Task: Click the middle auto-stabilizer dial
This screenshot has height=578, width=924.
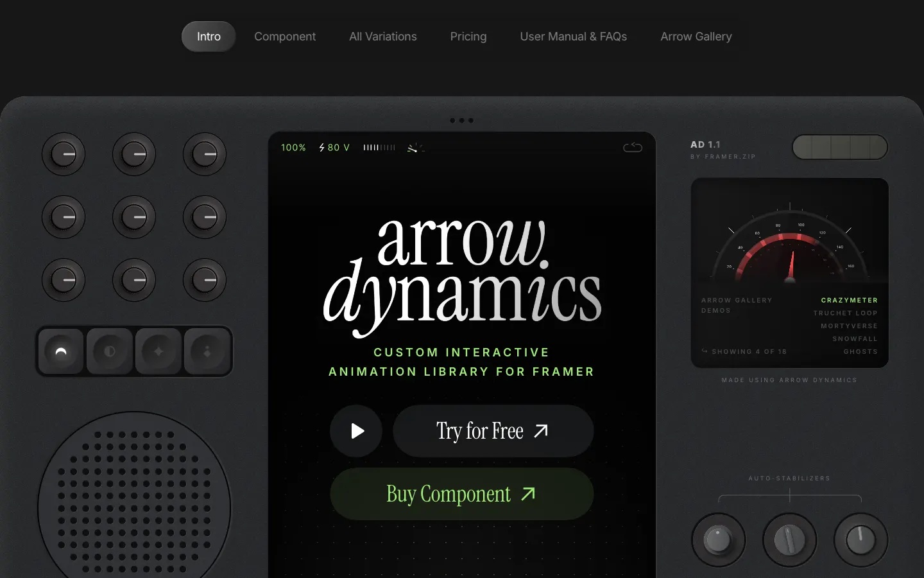Action: pos(790,540)
